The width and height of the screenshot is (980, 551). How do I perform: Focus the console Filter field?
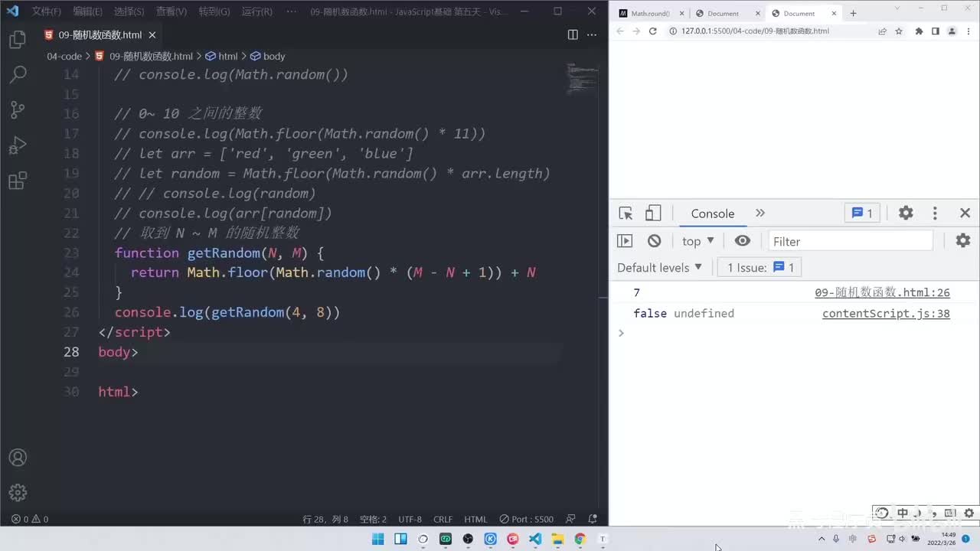tap(851, 241)
